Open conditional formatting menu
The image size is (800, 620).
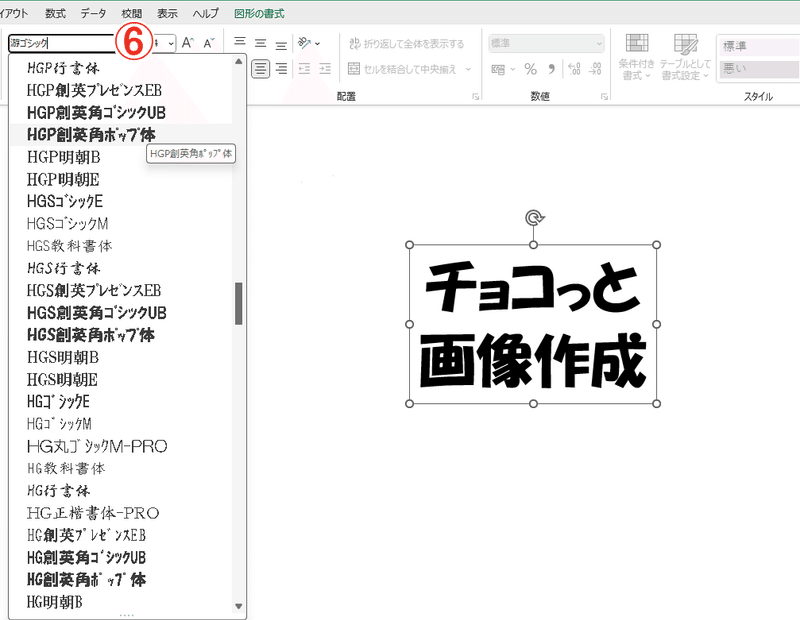[636, 57]
